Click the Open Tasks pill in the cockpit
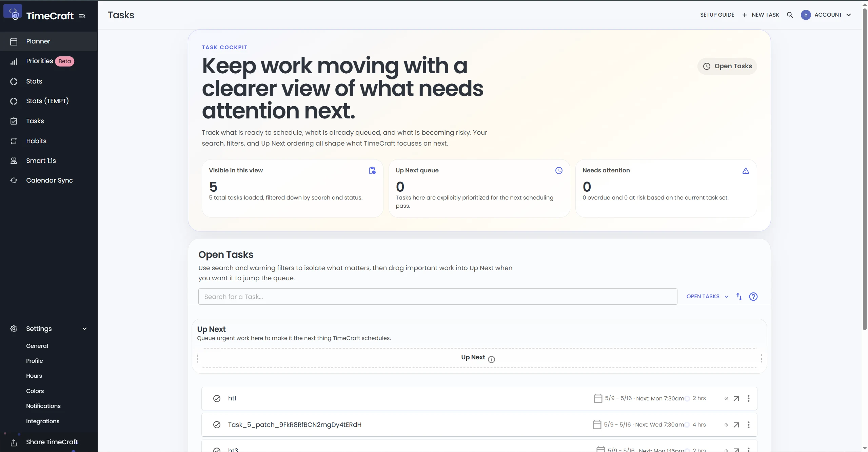This screenshot has width=868, height=452. coord(727,66)
